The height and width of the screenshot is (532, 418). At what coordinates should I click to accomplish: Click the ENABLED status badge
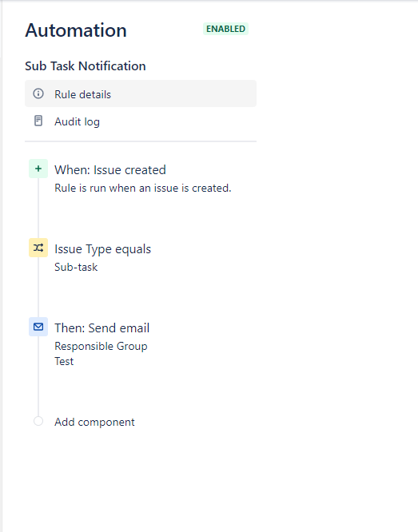[226, 29]
